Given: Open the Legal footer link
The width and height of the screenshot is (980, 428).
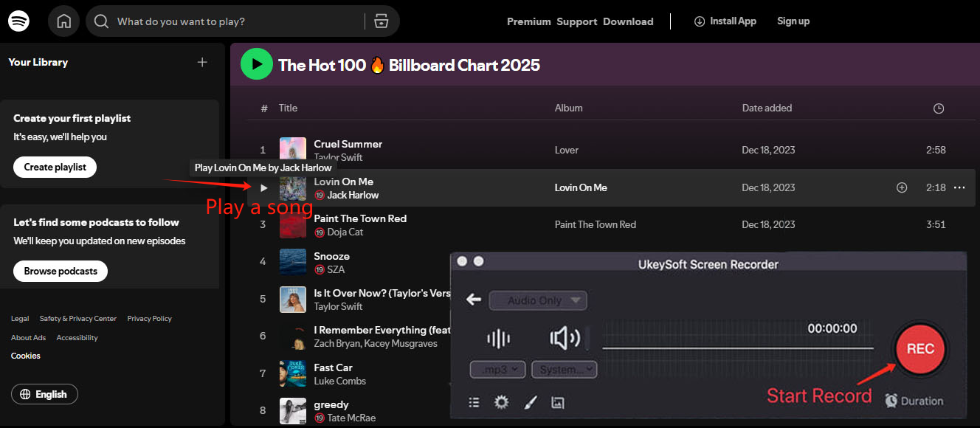Looking at the screenshot, I should pyautogui.click(x=20, y=319).
